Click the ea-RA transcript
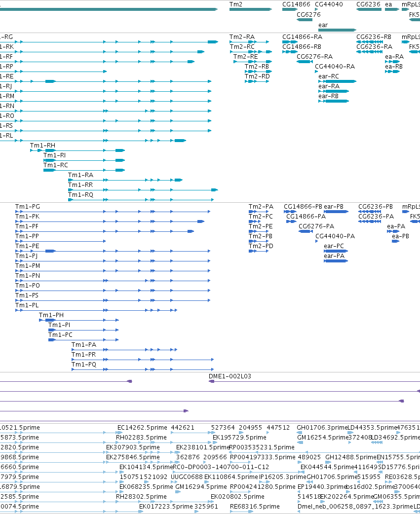Image resolution: width=420 pixels, height=514 pixels. (x=392, y=62)
